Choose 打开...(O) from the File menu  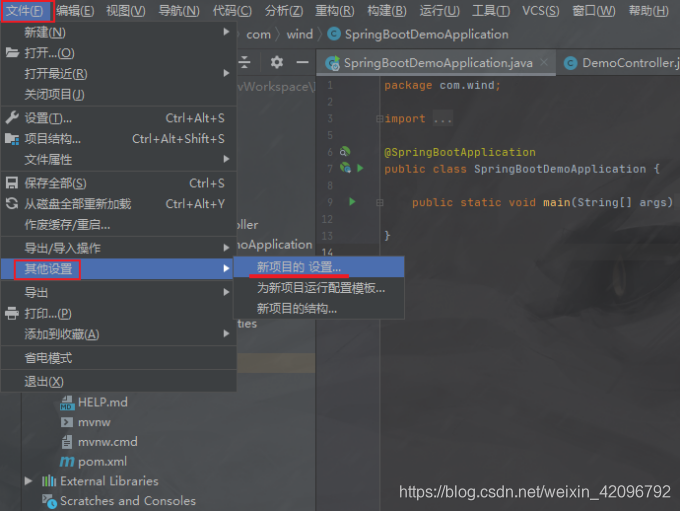[119, 53]
